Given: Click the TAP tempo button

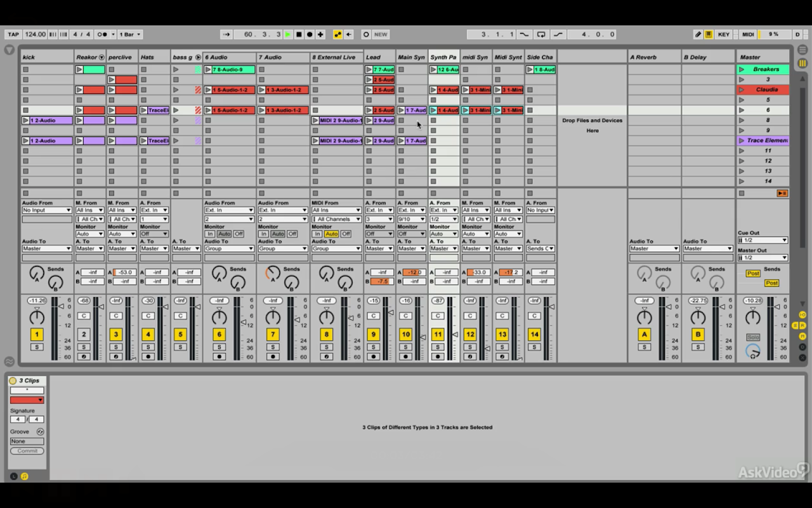Looking at the screenshot, I should (13, 34).
